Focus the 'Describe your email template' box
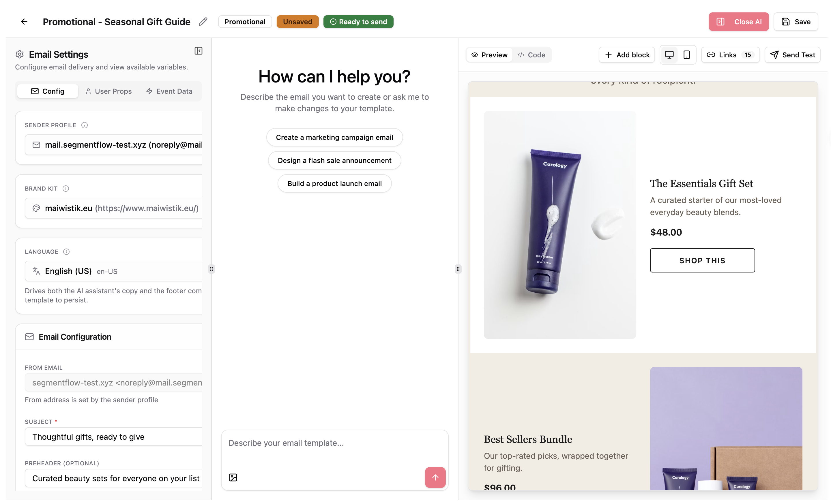Image resolution: width=831 pixels, height=504 pixels. tap(334, 443)
